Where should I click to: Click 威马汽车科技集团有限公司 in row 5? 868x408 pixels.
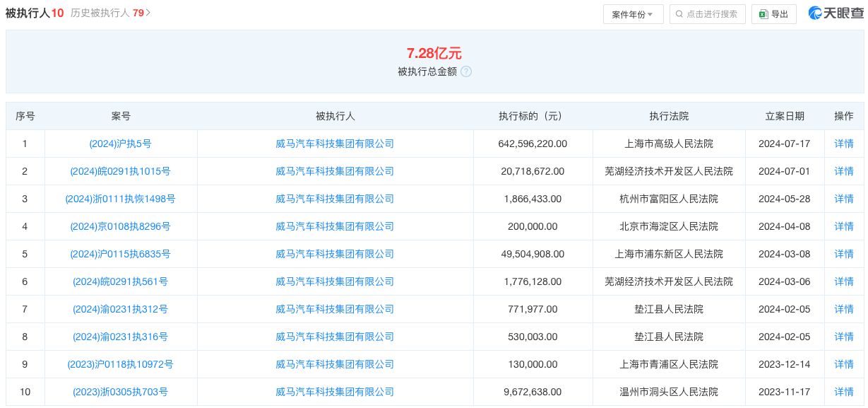point(335,254)
